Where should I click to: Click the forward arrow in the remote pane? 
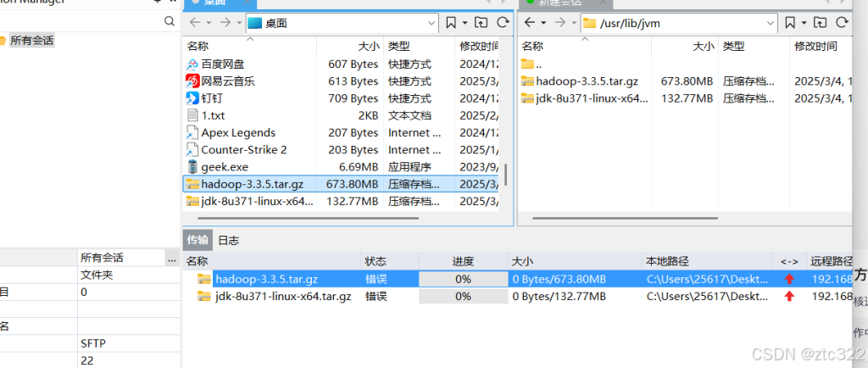coord(559,23)
